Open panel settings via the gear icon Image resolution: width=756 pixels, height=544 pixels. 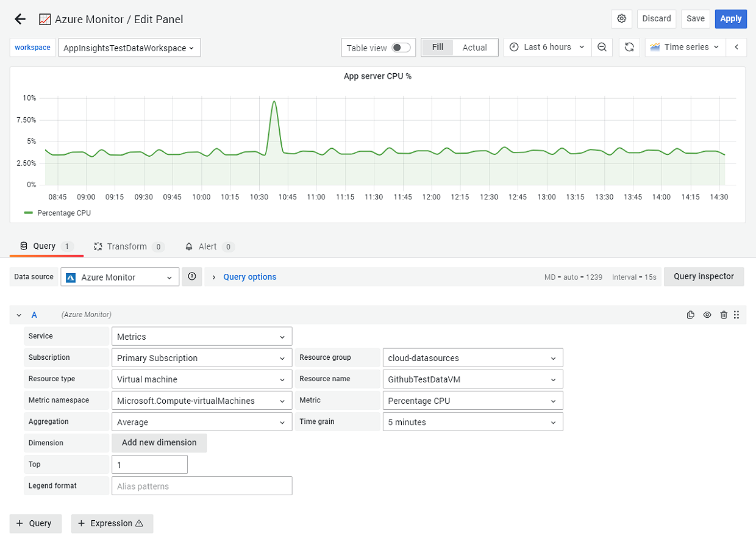pyautogui.click(x=621, y=19)
